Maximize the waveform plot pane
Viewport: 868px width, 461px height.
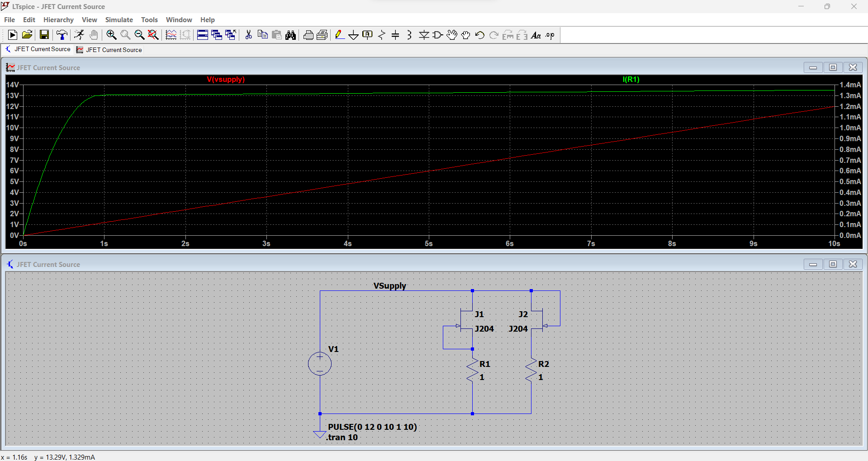[833, 67]
